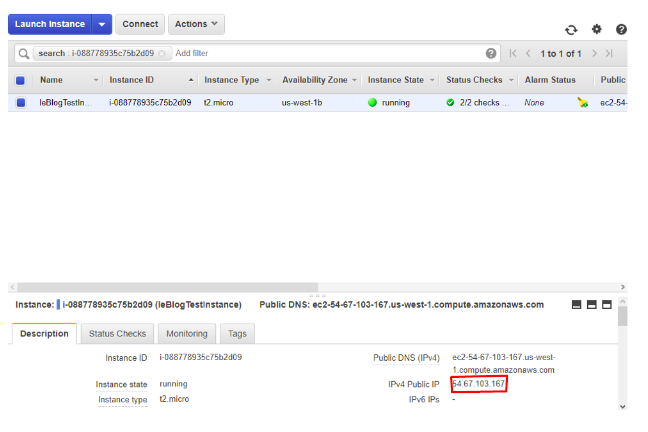Open the Status Checks column dropdown arrow
This screenshot has width=648, height=432.
click(x=511, y=80)
